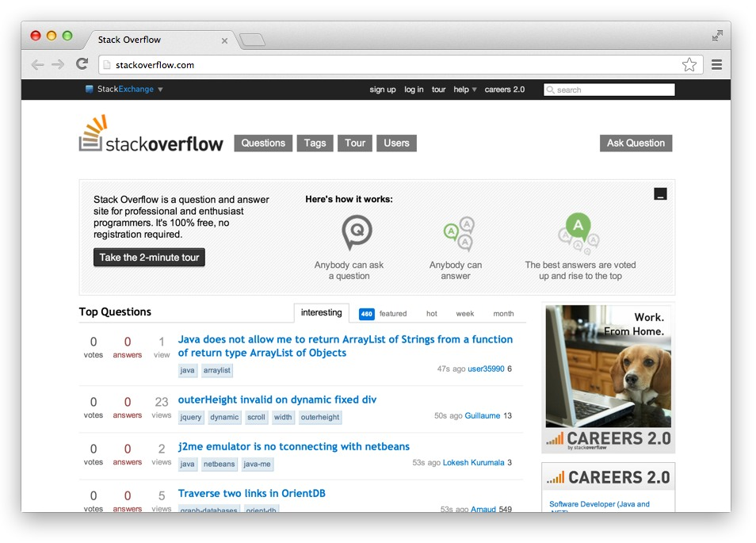Click the java-me tag
This screenshot has height=543, width=756.
click(x=257, y=464)
